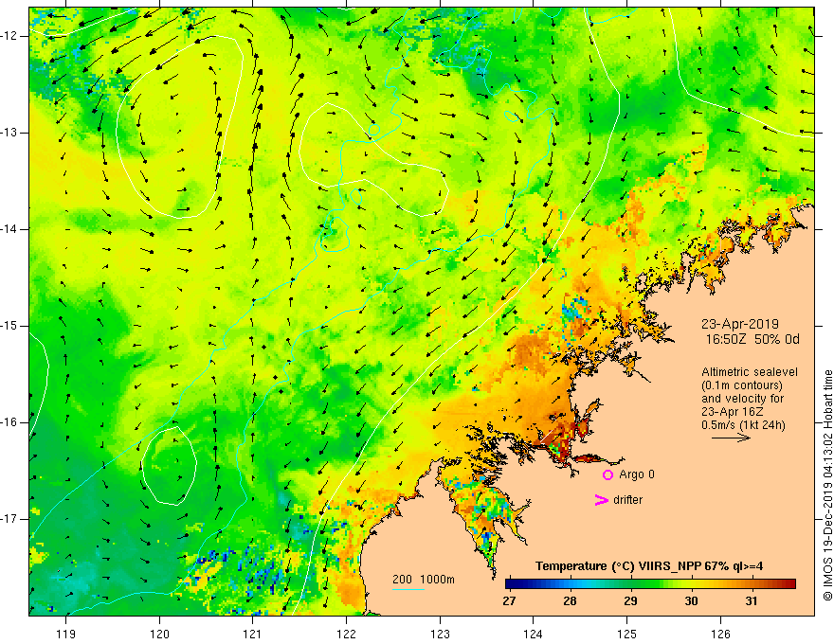Click the colorbar value 29
Viewport: 834px width, 644px height.
pos(630,601)
